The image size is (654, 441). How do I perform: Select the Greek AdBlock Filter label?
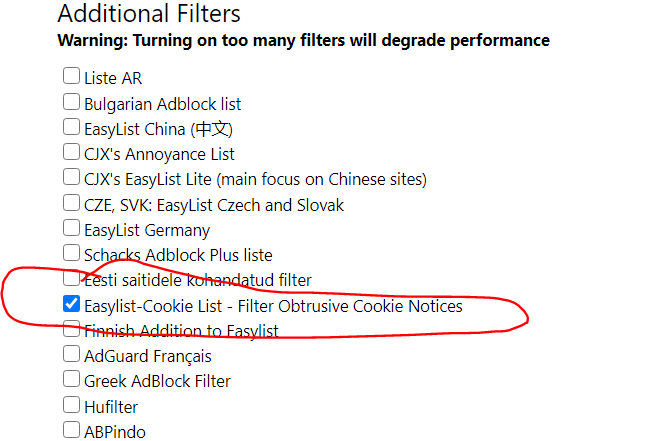[157, 381]
